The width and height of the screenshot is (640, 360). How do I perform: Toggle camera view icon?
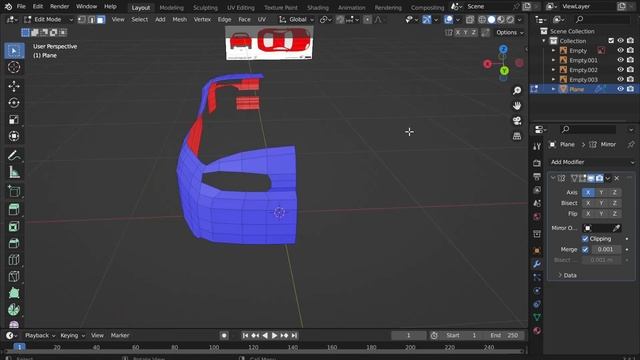517,121
